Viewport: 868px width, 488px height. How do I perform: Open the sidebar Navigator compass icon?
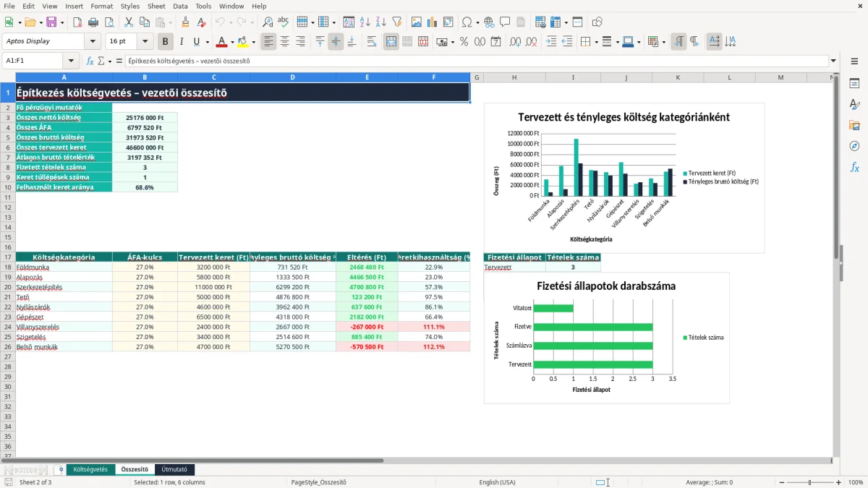tap(854, 146)
